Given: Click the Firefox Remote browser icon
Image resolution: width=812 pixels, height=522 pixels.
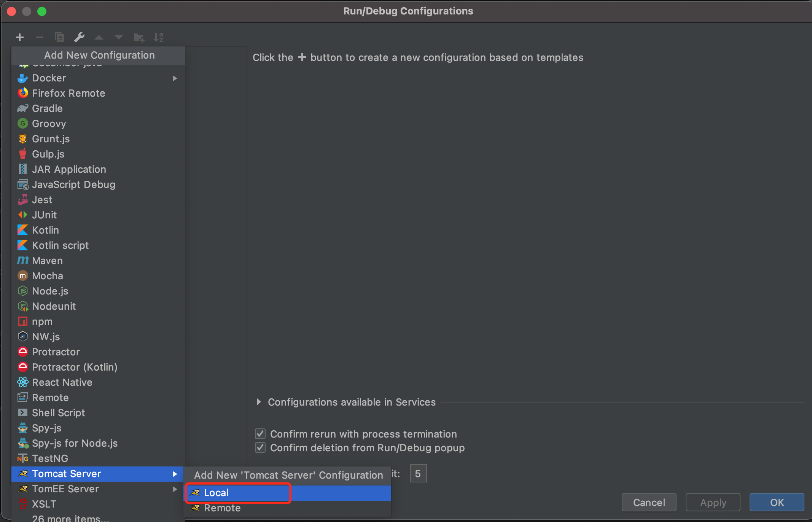Looking at the screenshot, I should tap(23, 93).
